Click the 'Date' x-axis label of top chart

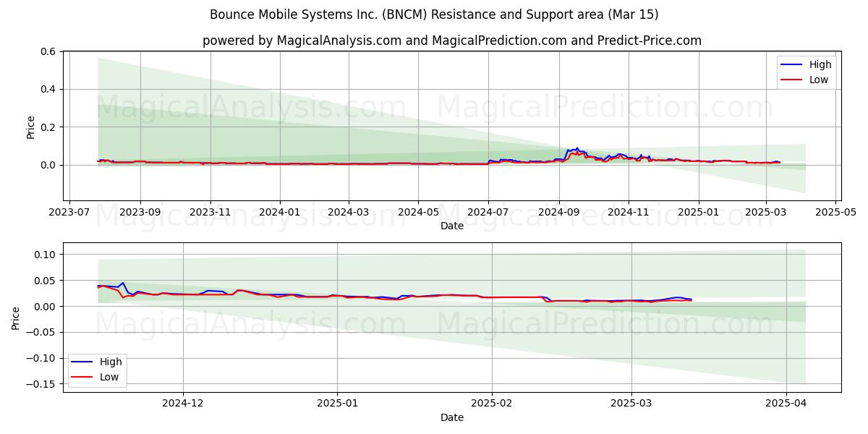tap(452, 226)
